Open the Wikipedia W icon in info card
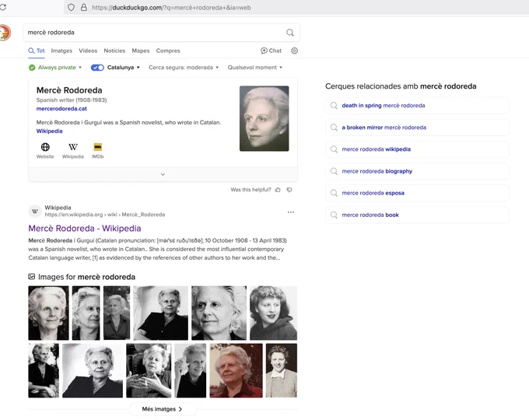Image resolution: width=529 pixels, height=420 pixels. click(x=73, y=147)
